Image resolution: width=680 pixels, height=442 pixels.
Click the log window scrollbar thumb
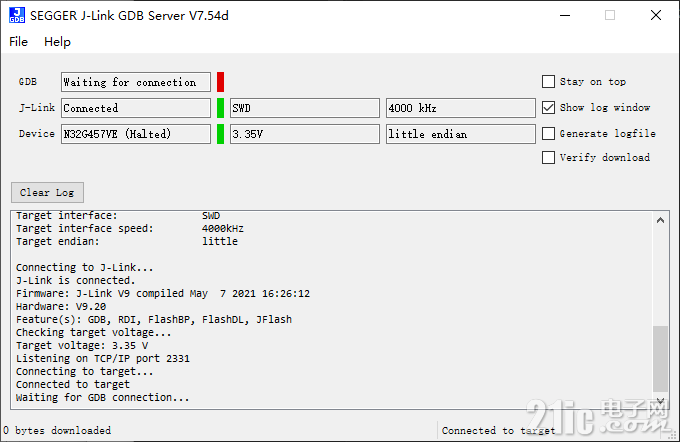tap(660, 359)
